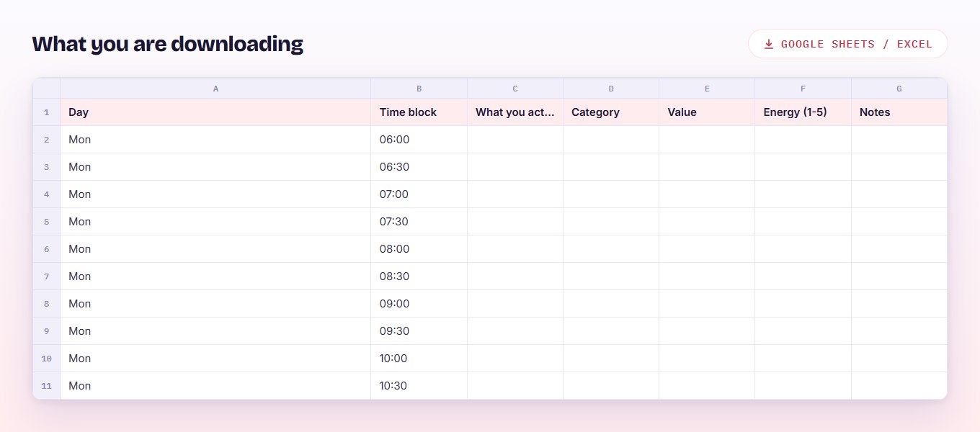Select column E header
The height and width of the screenshot is (432, 980).
click(707, 89)
